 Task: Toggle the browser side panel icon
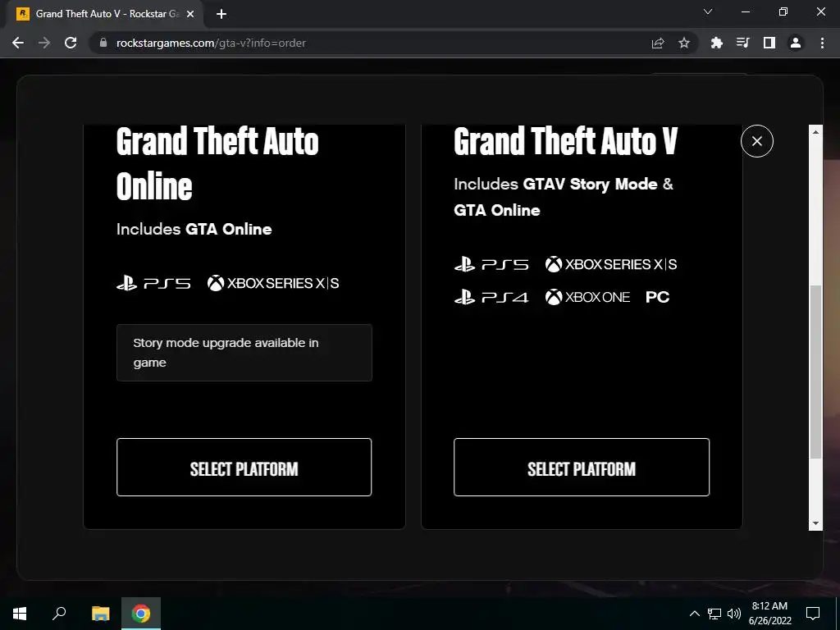pos(769,43)
